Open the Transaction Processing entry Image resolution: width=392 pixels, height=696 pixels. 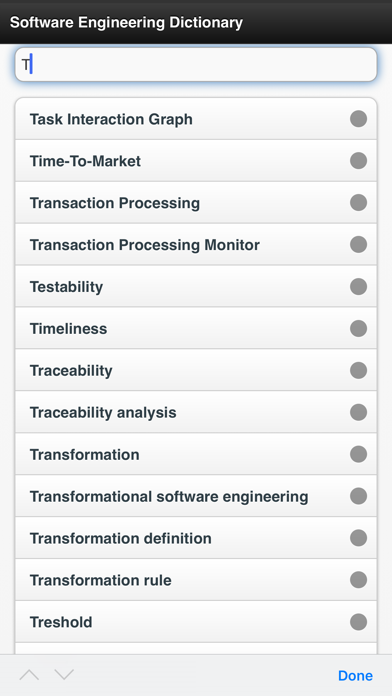coord(196,203)
